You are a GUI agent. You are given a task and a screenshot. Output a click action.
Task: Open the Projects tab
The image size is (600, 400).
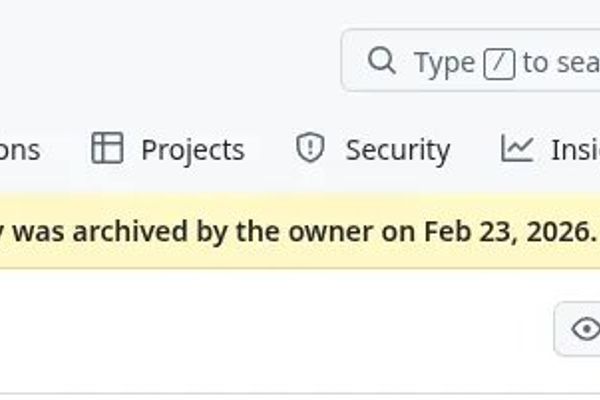click(x=168, y=149)
